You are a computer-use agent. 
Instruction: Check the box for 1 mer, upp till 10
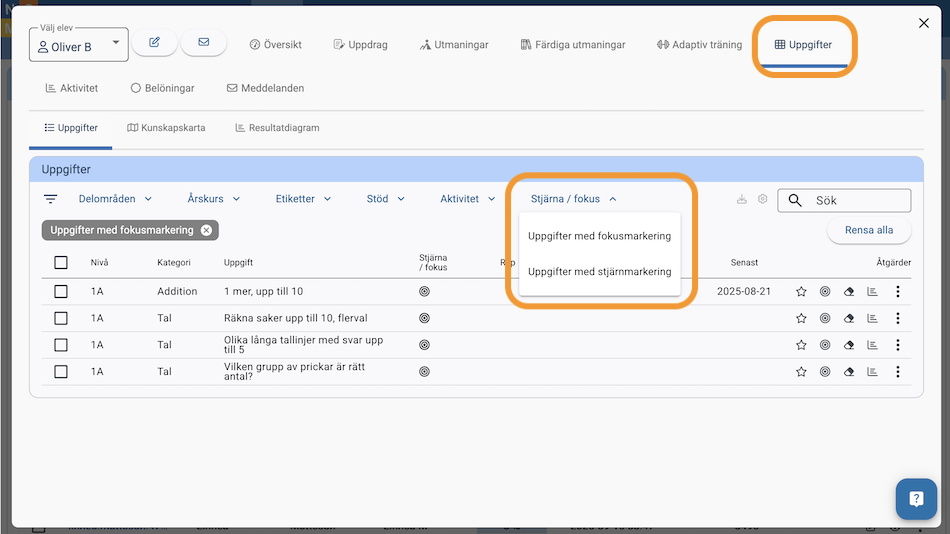pos(61,292)
